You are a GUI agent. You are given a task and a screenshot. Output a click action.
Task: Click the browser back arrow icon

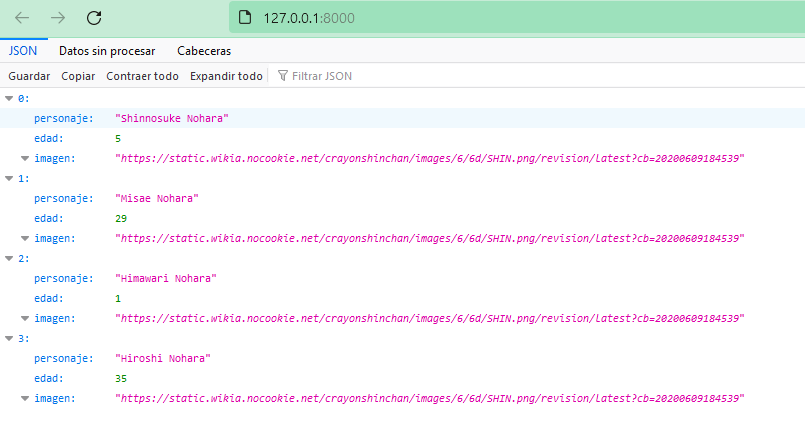pyautogui.click(x=22, y=17)
